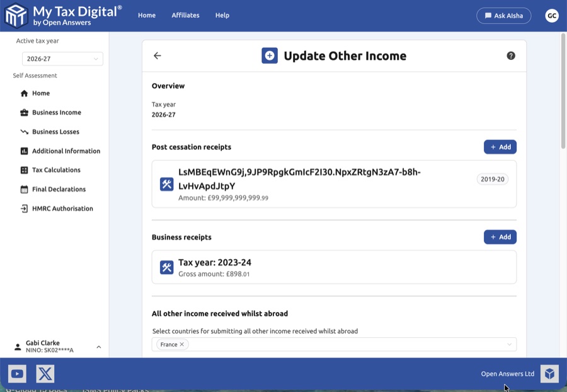Select Help in the top navigation
Viewport: 567px width, 392px height.
pos(222,15)
